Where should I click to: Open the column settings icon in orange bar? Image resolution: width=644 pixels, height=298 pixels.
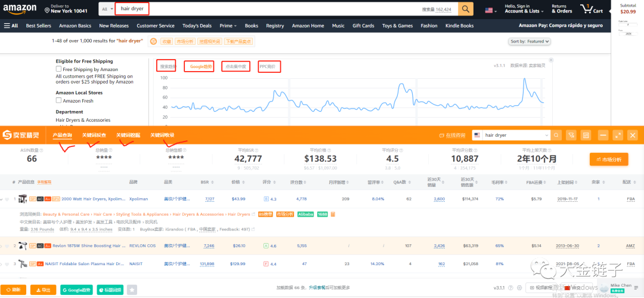(586, 136)
